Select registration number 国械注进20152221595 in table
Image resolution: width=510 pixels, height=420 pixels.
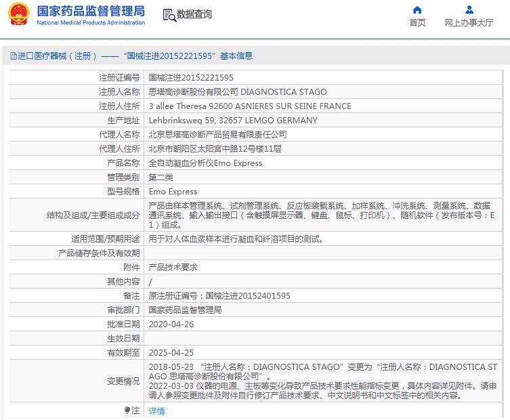[x=191, y=78]
